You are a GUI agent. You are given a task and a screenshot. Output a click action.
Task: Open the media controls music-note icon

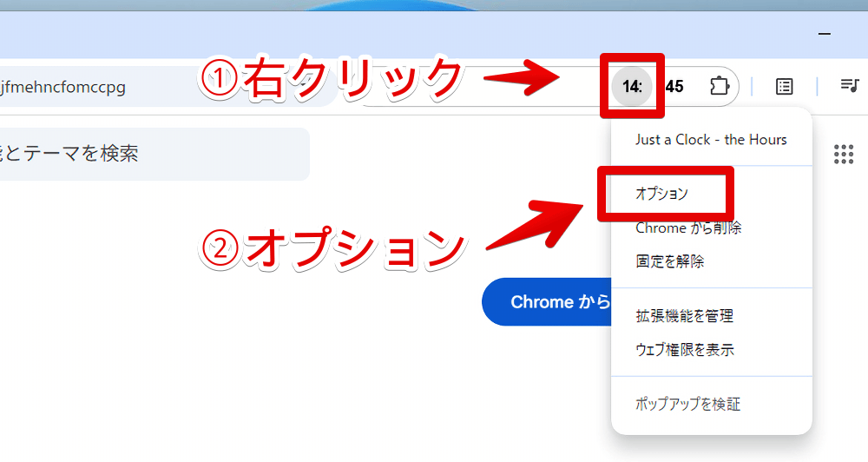click(849, 85)
